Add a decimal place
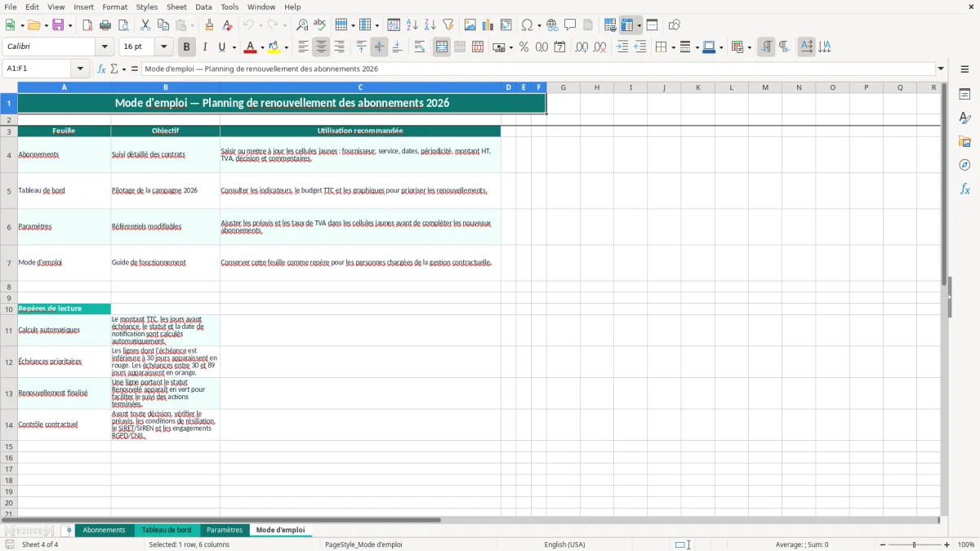Image resolution: width=980 pixels, height=551 pixels. pyautogui.click(x=581, y=47)
